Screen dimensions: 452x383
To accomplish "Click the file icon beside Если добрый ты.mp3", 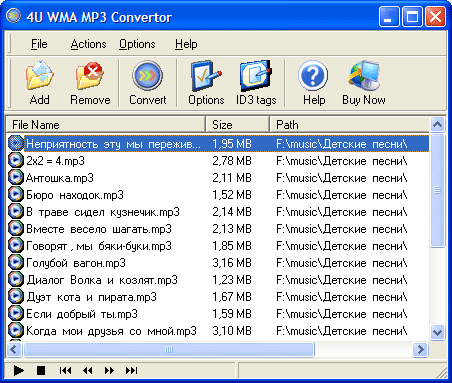I will tap(15, 313).
